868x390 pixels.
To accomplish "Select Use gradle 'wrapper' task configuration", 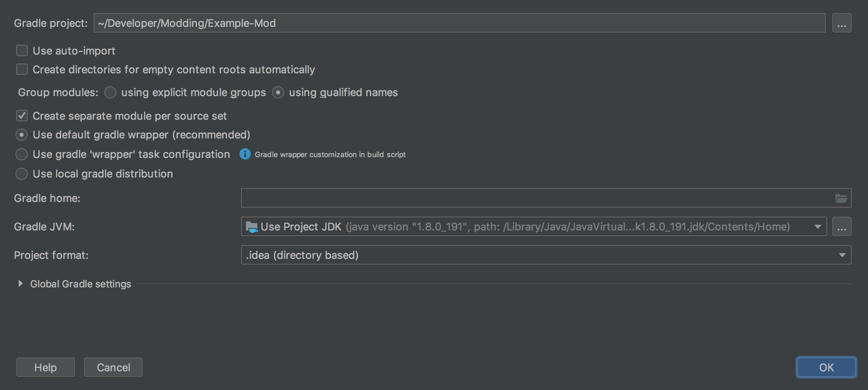I will coord(22,154).
